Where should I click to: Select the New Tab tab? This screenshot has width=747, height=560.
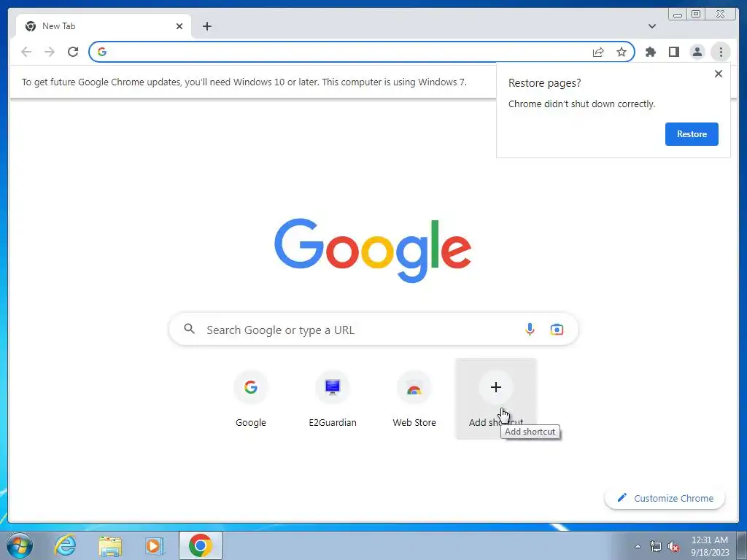tap(104, 26)
